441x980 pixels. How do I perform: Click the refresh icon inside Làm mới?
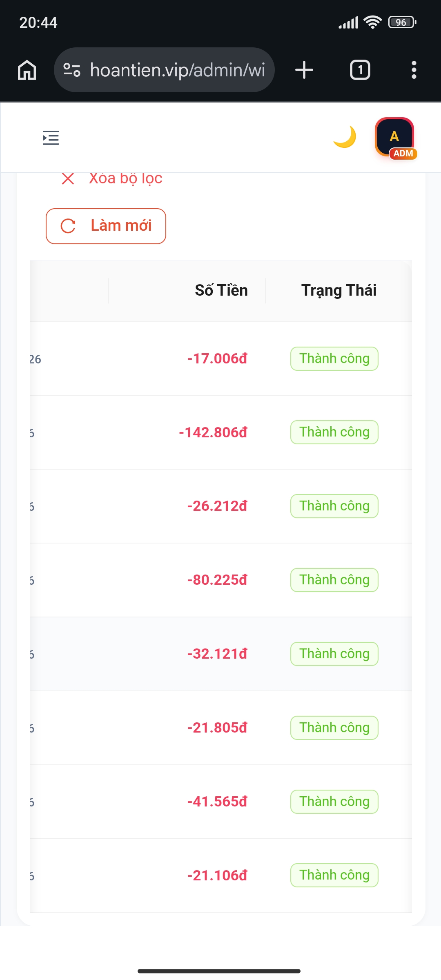click(68, 226)
